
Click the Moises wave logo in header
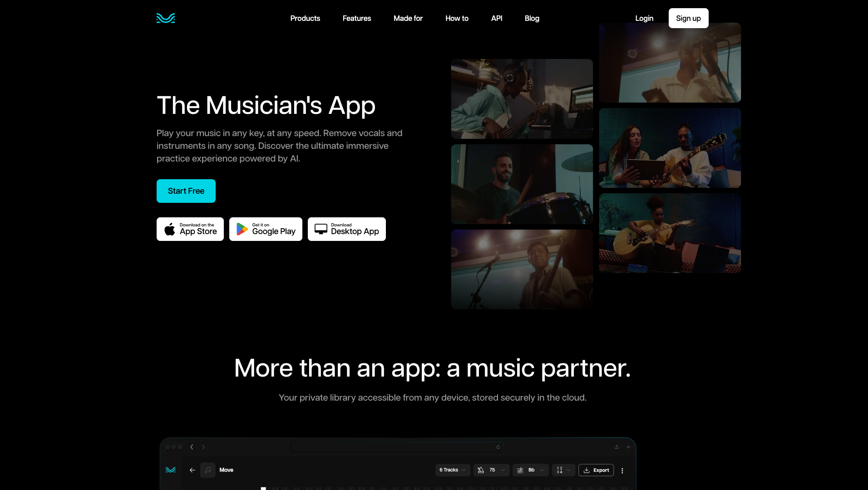click(x=166, y=18)
